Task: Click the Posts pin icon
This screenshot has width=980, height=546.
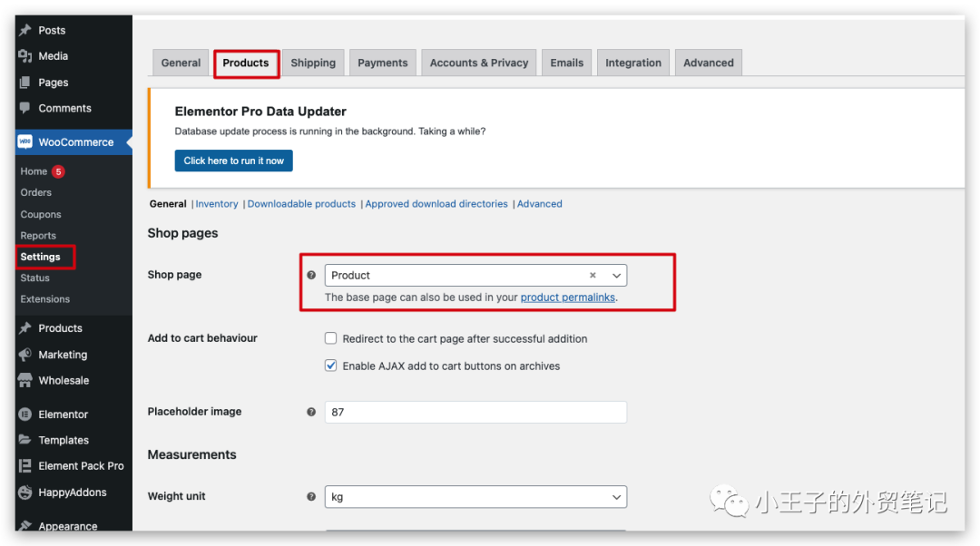Action: [x=25, y=30]
